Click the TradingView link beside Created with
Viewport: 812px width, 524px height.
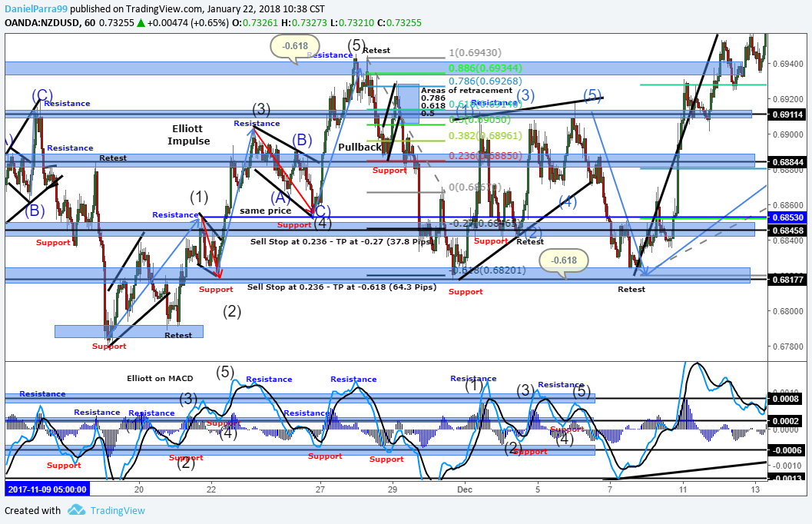[x=118, y=510]
